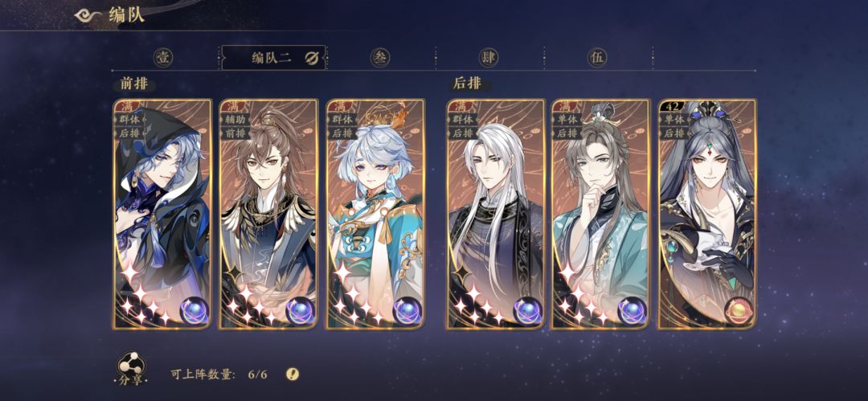Pick the short light-blue haired character card

click(375, 214)
